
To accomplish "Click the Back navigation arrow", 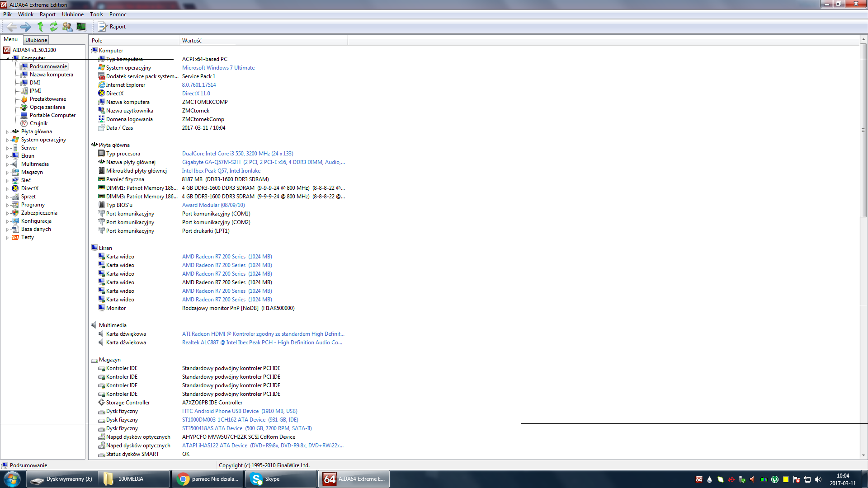I will click(12, 27).
